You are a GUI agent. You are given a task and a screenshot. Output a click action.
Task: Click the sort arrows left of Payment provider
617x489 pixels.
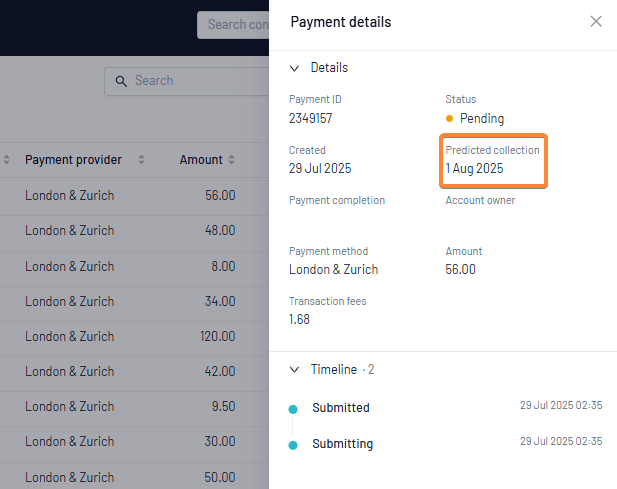(6, 159)
